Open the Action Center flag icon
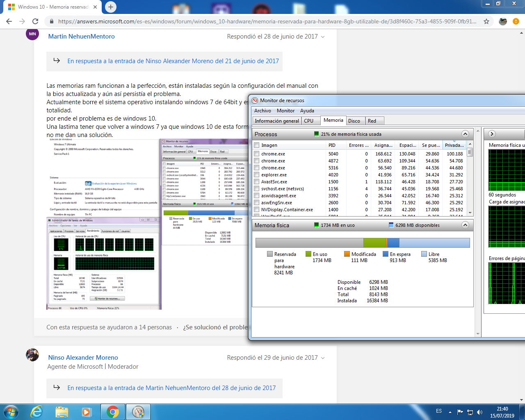The image size is (525, 420). coord(460,412)
